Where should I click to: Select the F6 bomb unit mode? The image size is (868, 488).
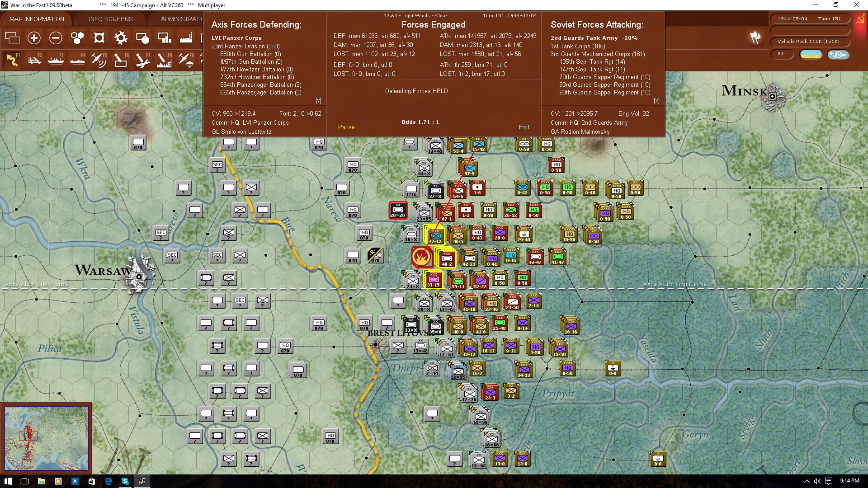click(x=121, y=60)
